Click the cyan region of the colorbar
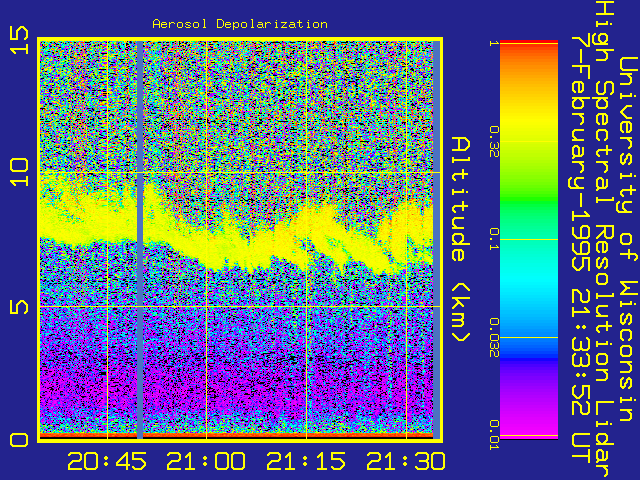The height and width of the screenshot is (480, 640). coord(529,282)
